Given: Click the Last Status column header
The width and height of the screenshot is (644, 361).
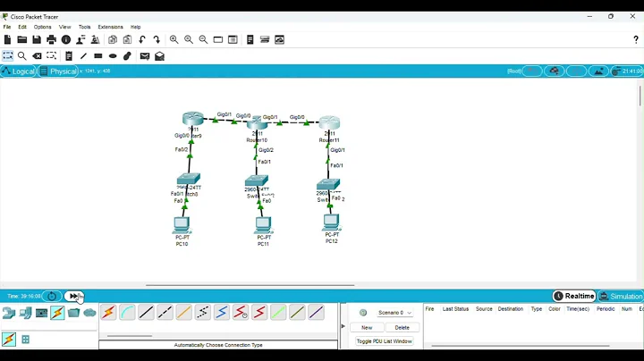Looking at the screenshot, I should (x=455, y=309).
